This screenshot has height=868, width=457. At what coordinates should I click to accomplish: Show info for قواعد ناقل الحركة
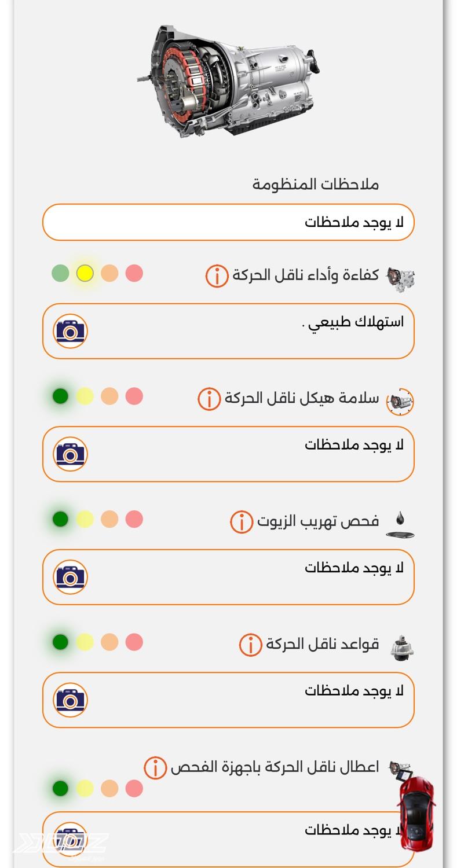(250, 645)
